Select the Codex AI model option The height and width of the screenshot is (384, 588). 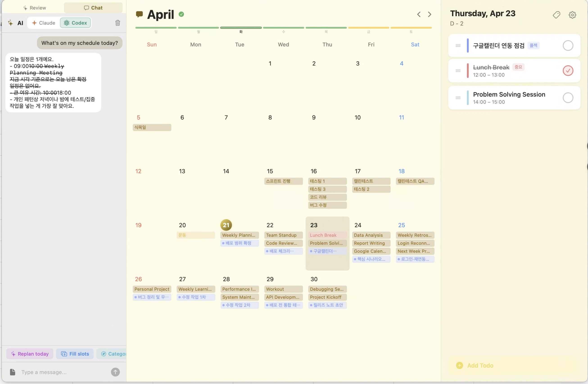click(75, 23)
